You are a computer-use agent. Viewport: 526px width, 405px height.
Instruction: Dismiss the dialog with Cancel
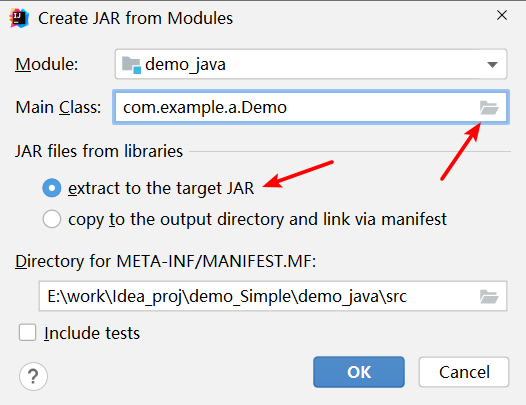464,372
